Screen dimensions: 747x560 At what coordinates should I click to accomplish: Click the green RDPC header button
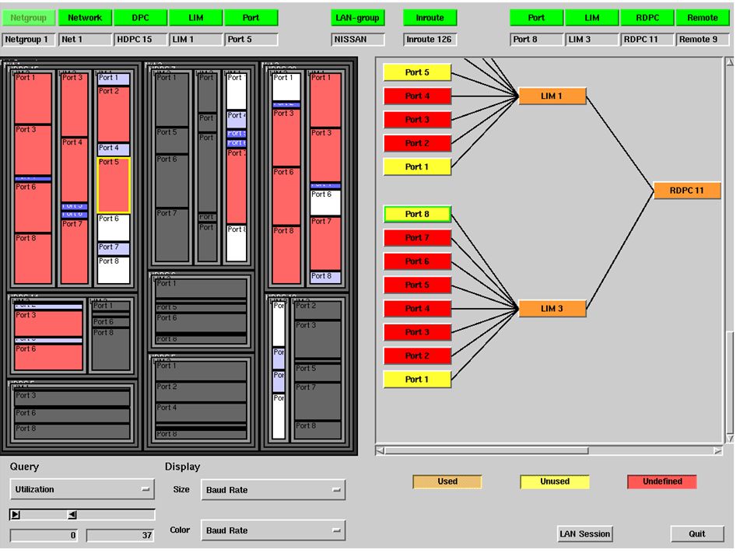[647, 18]
